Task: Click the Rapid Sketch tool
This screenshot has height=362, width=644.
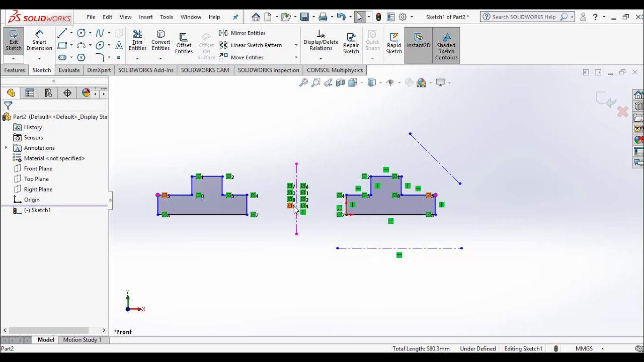Action: 394,43
